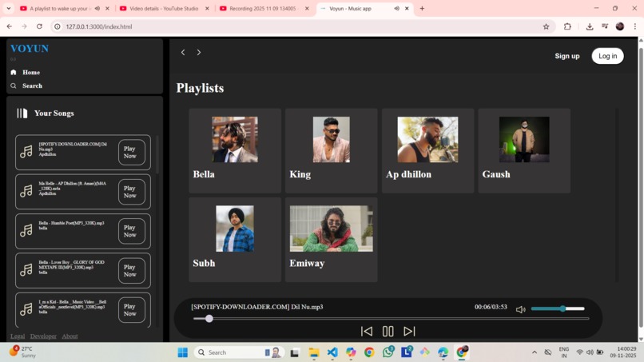Select the Voyun - Music app tab

pyautogui.click(x=350, y=8)
